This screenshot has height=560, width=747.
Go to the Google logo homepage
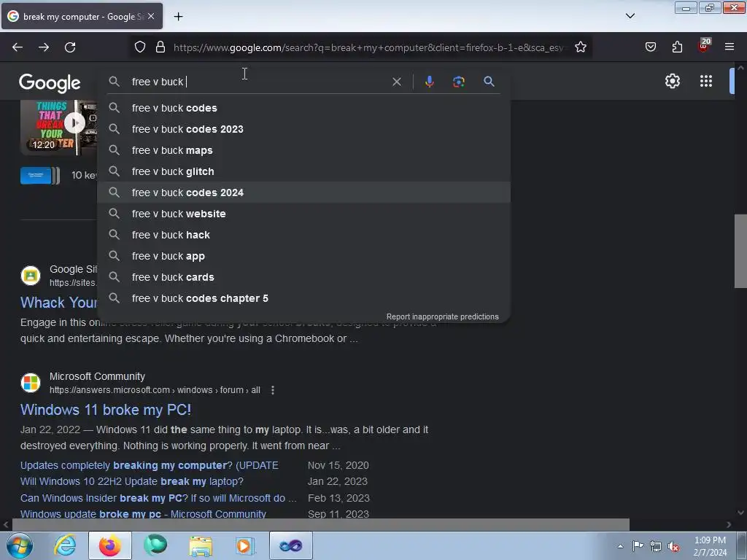tap(50, 83)
